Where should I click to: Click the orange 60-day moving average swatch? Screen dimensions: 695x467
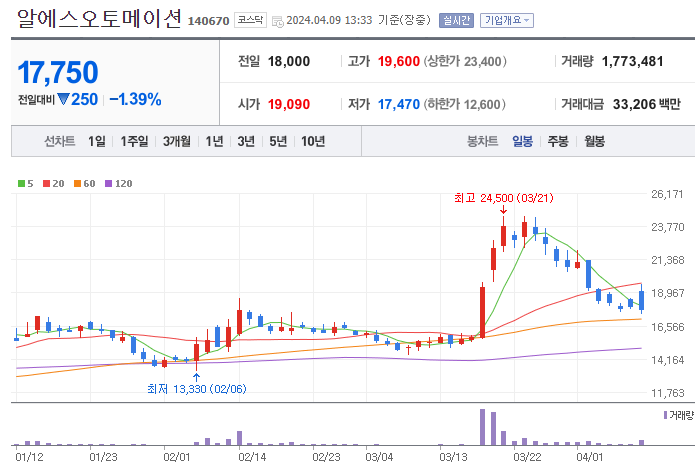click(x=78, y=183)
